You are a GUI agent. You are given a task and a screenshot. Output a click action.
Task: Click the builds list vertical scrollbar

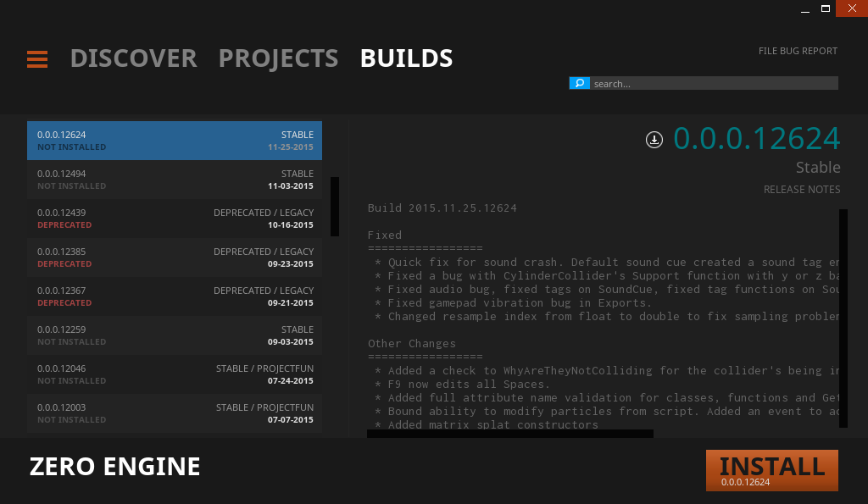click(334, 207)
